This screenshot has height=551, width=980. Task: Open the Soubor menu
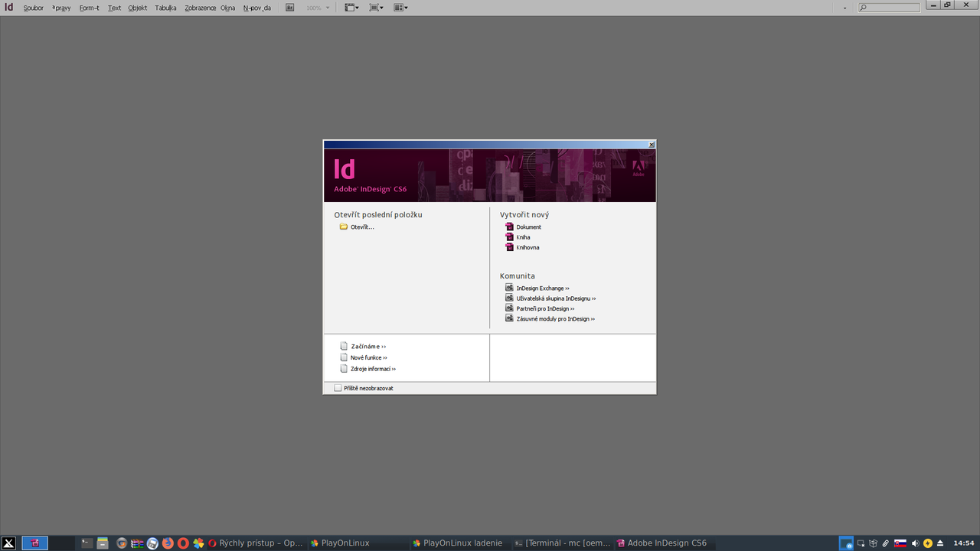[x=33, y=8]
